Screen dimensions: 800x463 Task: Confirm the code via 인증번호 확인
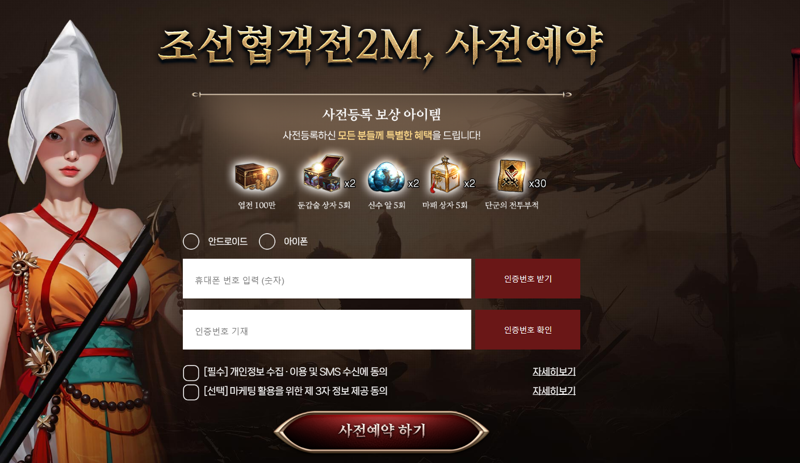tap(528, 330)
